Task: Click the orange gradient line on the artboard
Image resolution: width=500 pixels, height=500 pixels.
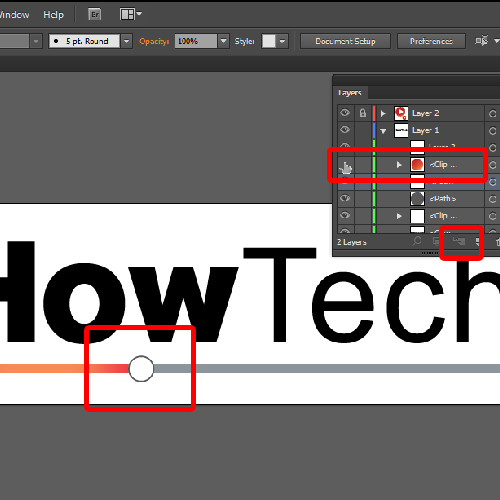Action: (x=64, y=368)
